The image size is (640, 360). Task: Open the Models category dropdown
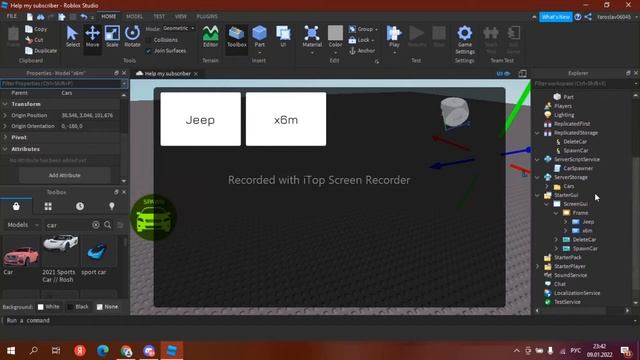point(22,225)
